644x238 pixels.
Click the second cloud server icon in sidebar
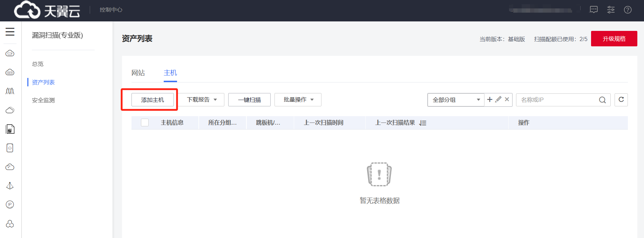click(x=10, y=72)
